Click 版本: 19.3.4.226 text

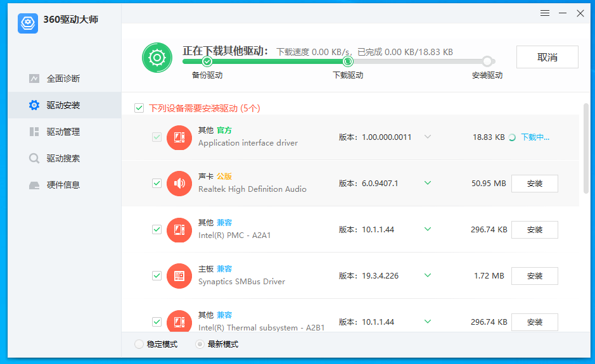[x=368, y=276]
